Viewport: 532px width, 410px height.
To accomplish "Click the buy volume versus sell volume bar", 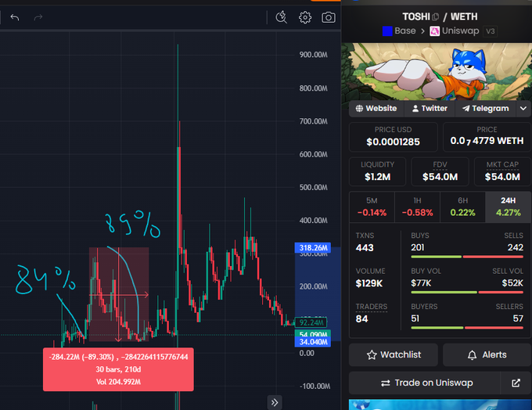I will point(467,292).
